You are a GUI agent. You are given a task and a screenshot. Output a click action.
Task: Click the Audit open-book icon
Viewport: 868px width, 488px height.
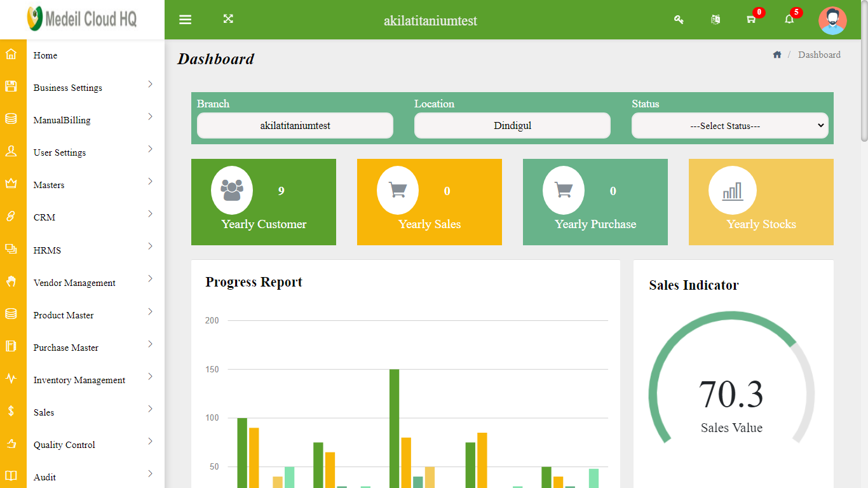(11, 476)
